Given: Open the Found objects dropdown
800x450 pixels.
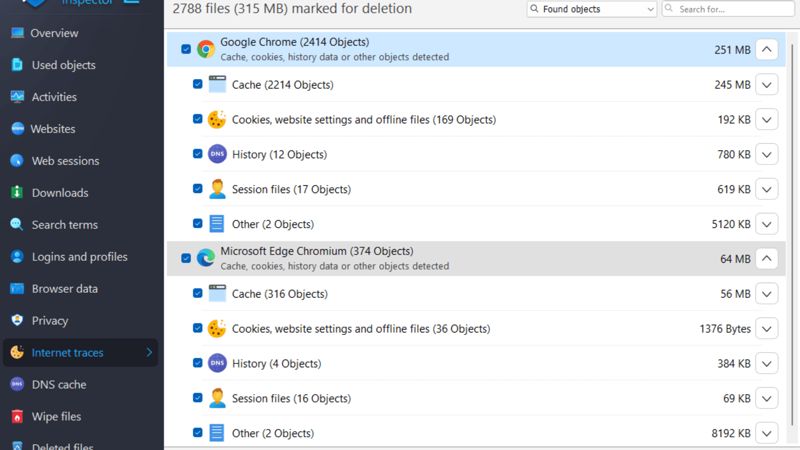Looking at the screenshot, I should pyautogui.click(x=591, y=9).
